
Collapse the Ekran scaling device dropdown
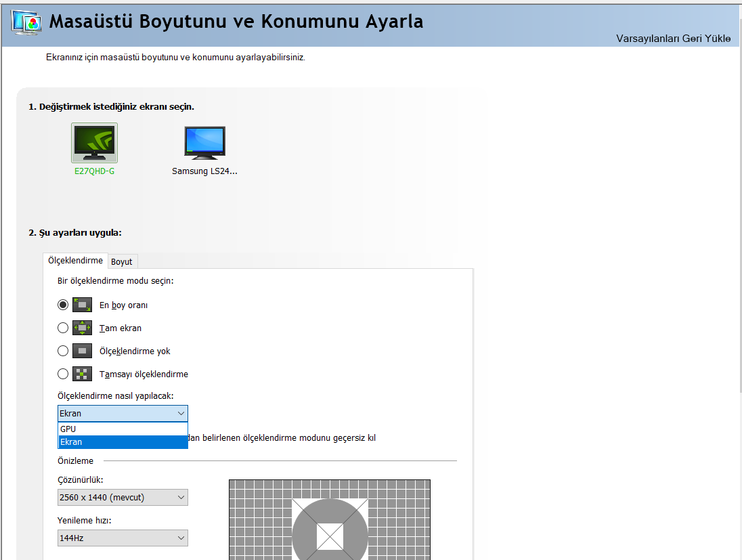pos(123,413)
